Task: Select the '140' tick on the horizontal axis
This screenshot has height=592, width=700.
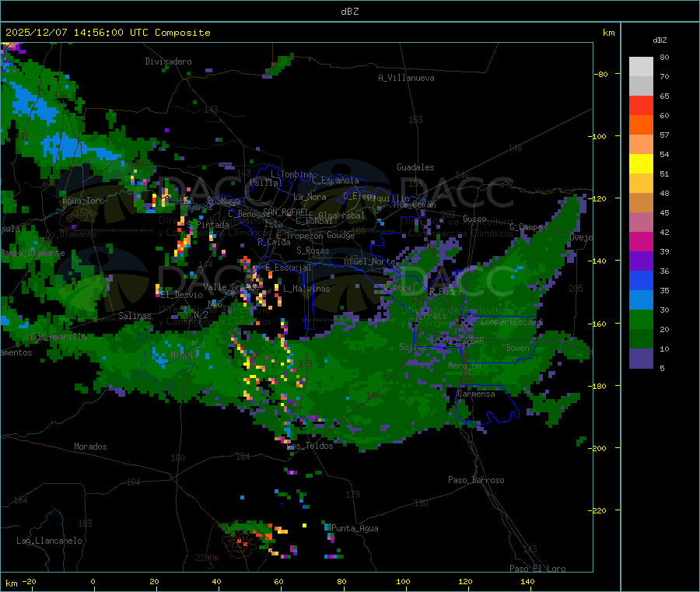Action: click(x=527, y=581)
